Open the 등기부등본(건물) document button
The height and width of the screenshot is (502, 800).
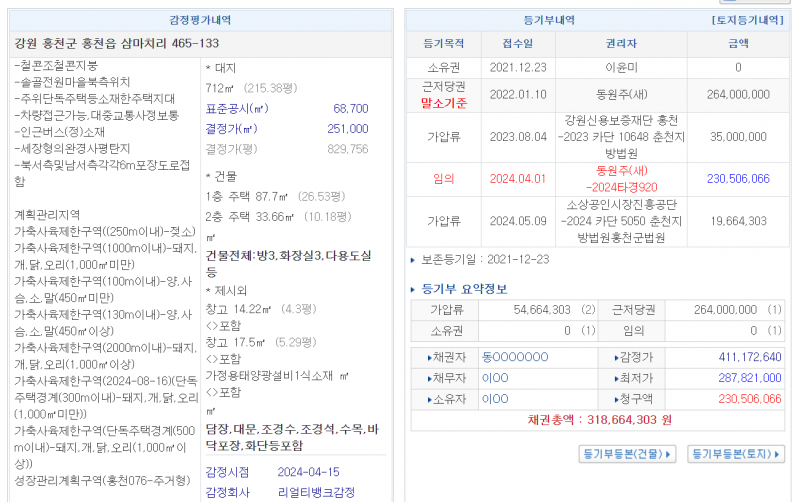628,454
